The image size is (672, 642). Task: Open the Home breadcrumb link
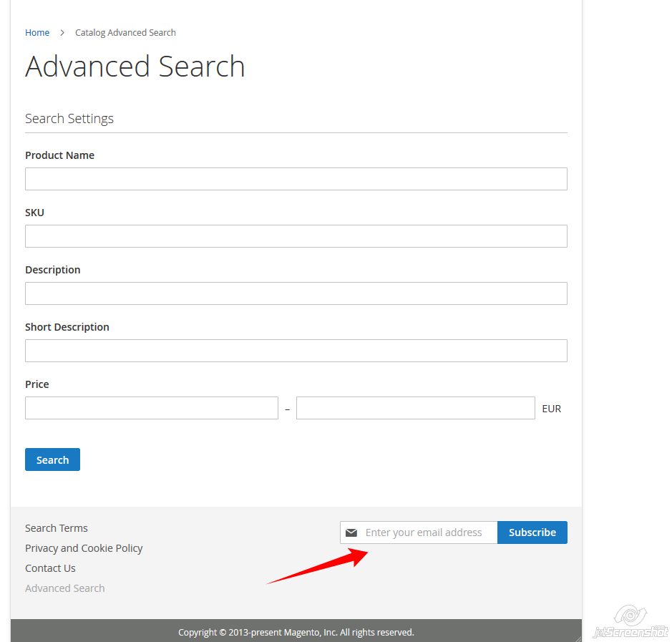[x=37, y=33]
